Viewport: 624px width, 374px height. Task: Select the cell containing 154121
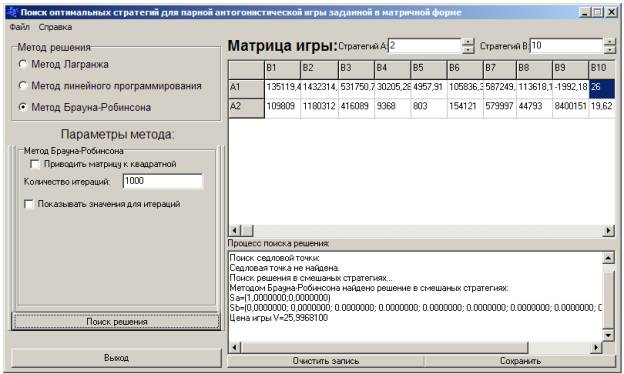coord(466,108)
